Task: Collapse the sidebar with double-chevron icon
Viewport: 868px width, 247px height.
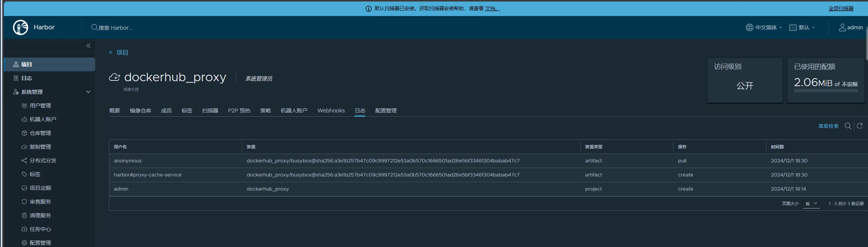Action: click(88, 46)
